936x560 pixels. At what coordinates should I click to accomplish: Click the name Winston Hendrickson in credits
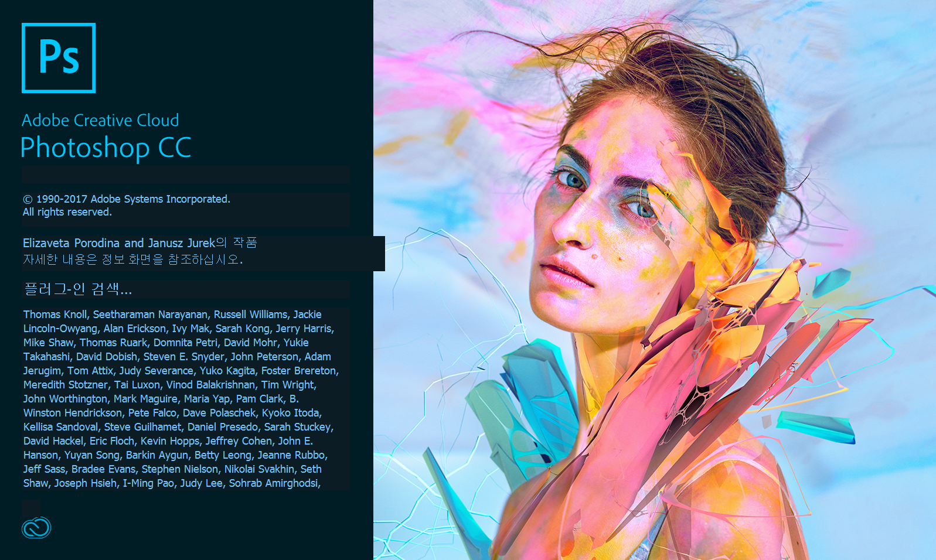(72, 413)
